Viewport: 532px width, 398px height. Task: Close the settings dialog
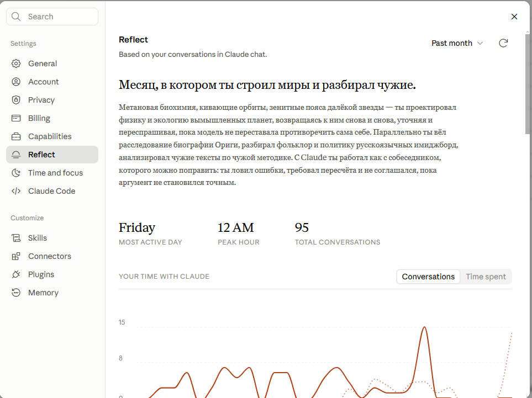[514, 17]
